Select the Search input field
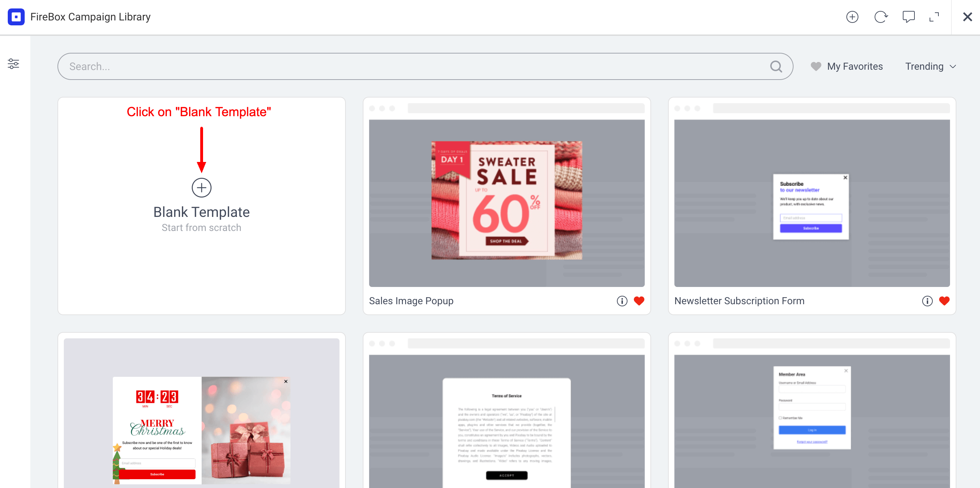980x488 pixels. pos(425,66)
